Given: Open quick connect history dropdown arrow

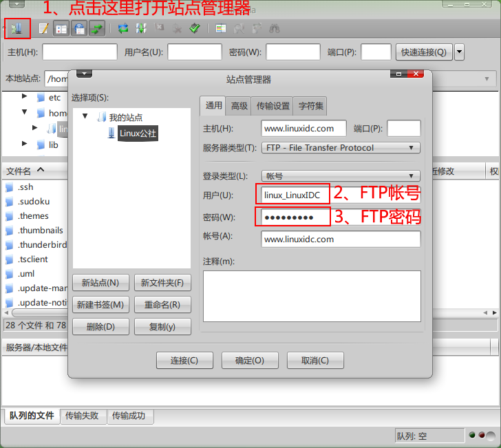Looking at the screenshot, I should (459, 52).
